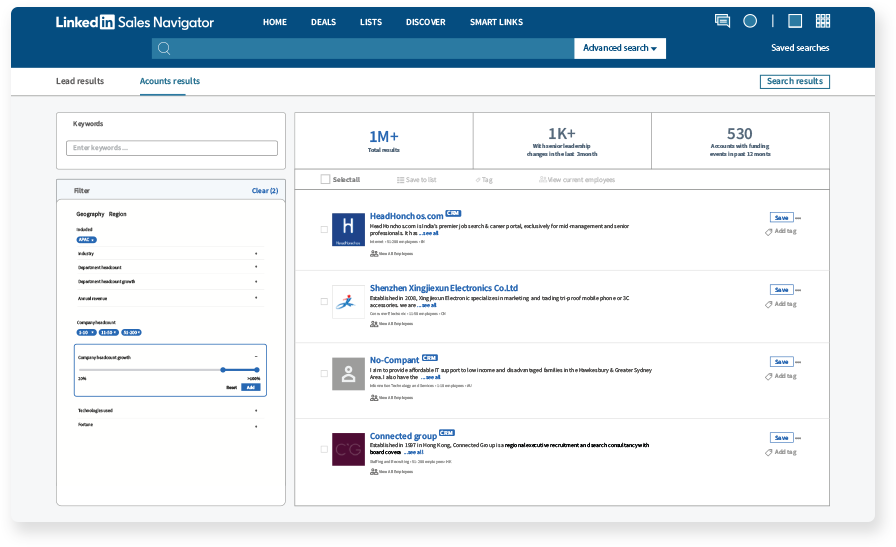Open more options beside Connected group Save
This screenshot has width=896, height=547.
point(798,438)
